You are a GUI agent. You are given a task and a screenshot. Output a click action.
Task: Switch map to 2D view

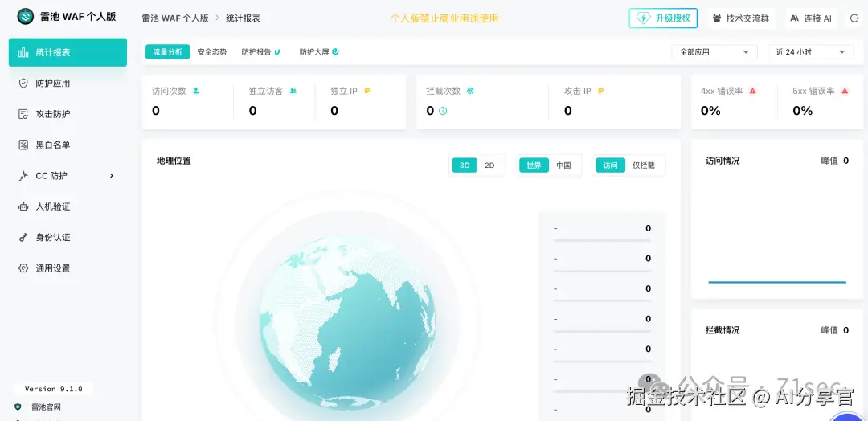(x=489, y=166)
